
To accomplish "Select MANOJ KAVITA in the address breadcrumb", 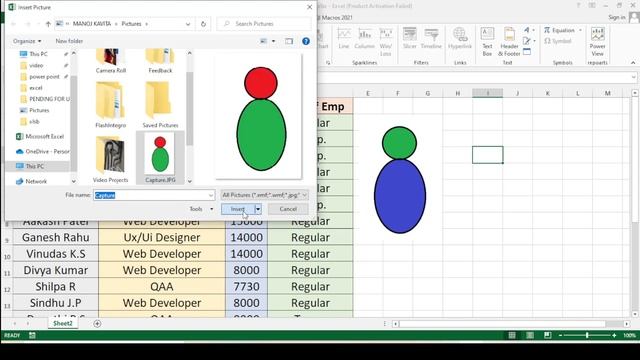I will pyautogui.click(x=92, y=24).
